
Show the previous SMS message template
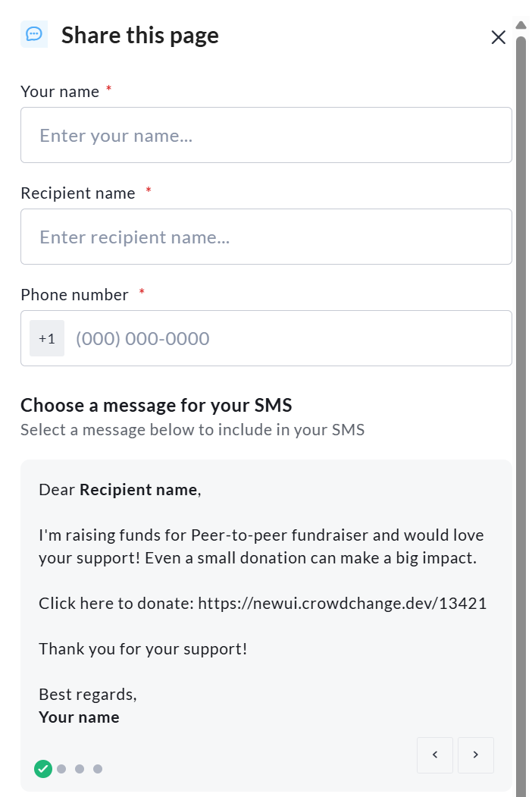pyautogui.click(x=435, y=755)
